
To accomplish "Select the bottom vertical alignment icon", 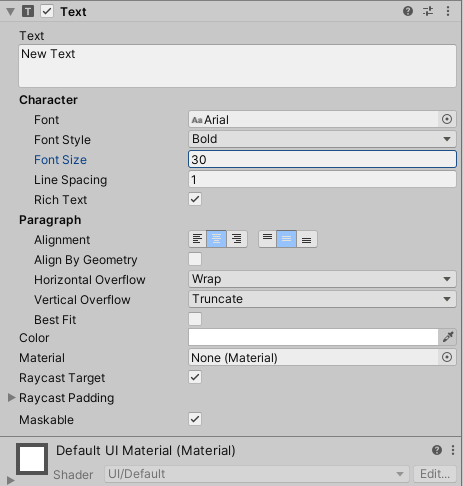I will point(307,239).
